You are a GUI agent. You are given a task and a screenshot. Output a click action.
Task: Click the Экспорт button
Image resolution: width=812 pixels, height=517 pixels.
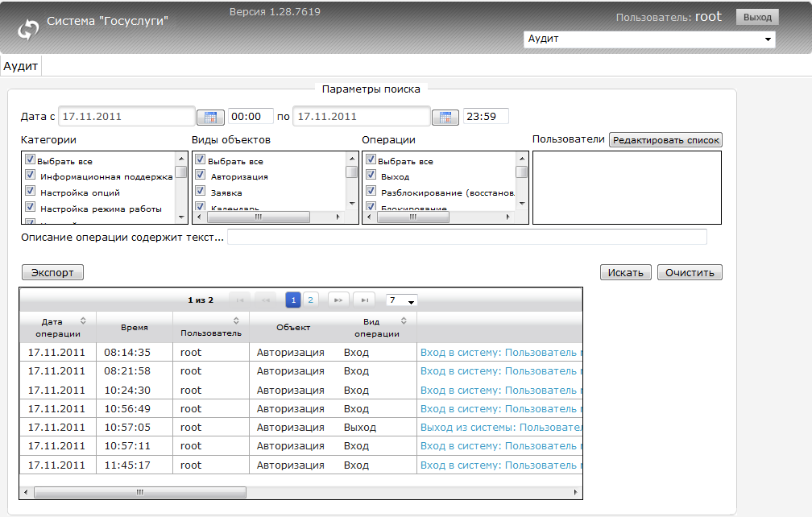tap(52, 272)
